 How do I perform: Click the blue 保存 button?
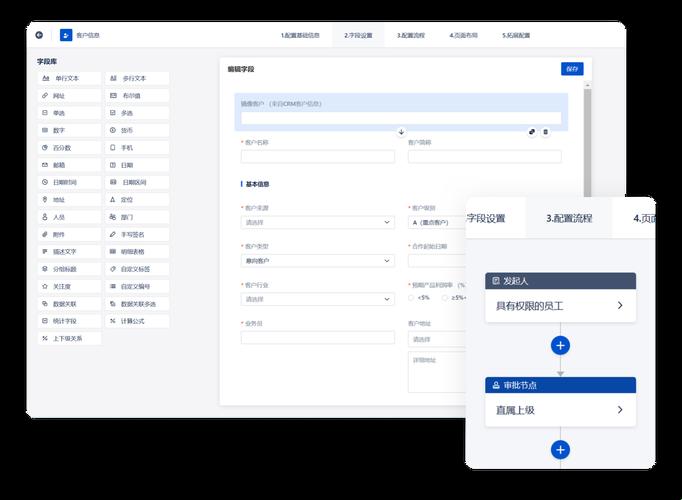(x=572, y=69)
